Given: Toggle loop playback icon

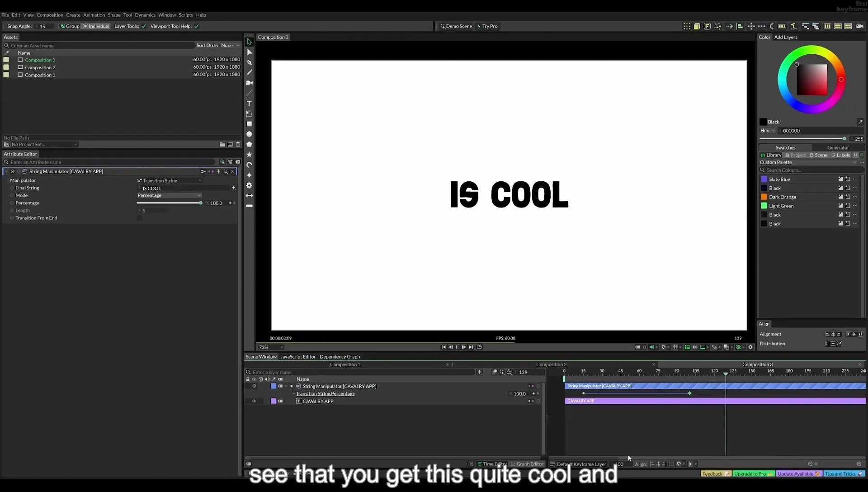Looking at the screenshot, I should [x=479, y=347].
